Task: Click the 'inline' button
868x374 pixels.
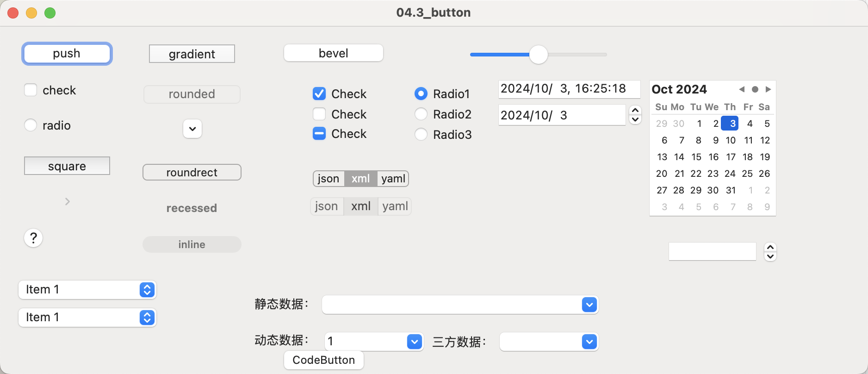Action: (x=192, y=244)
